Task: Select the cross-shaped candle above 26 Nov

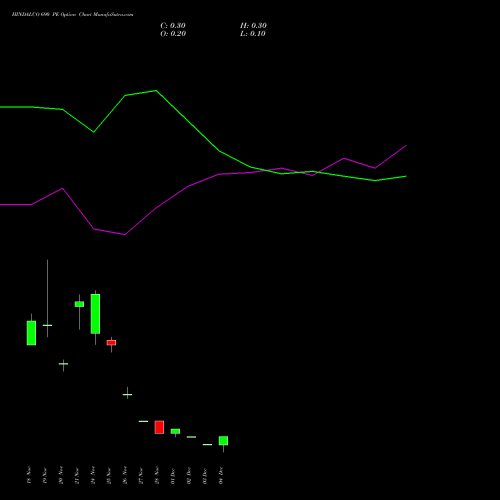Action: click(x=127, y=394)
